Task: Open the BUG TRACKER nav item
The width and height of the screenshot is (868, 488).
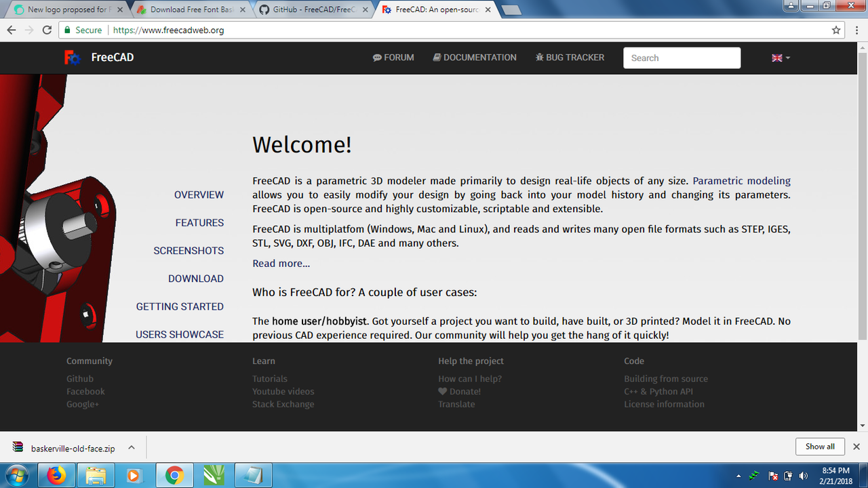Action: [x=570, y=58]
